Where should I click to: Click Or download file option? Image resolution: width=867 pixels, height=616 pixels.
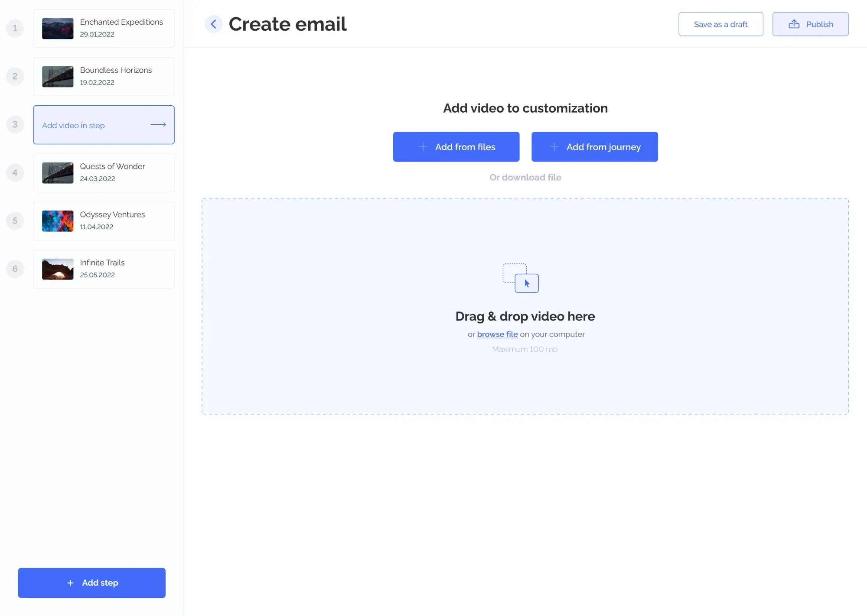(525, 177)
